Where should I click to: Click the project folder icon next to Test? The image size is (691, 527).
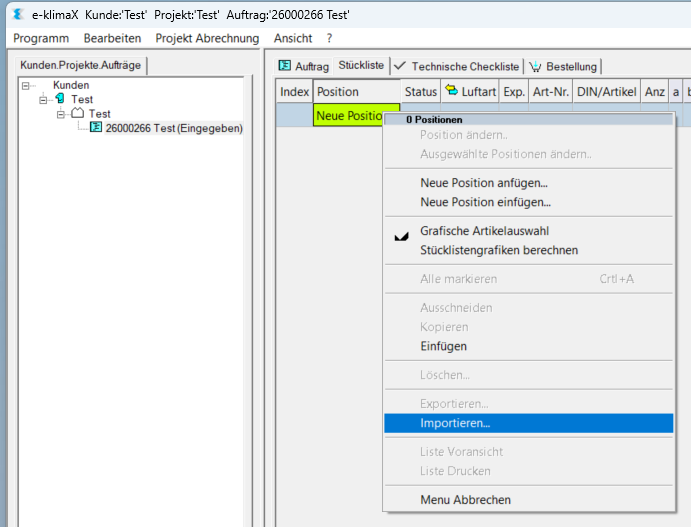(x=78, y=113)
